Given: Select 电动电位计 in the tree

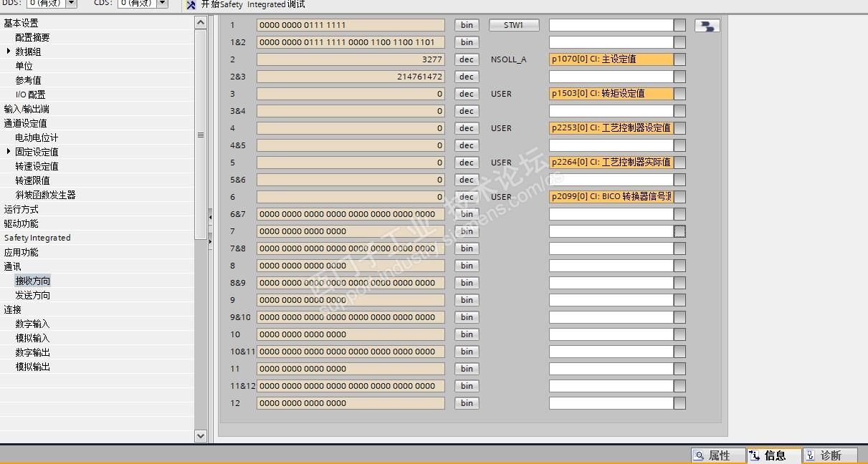Looking at the screenshot, I should click(37, 137).
